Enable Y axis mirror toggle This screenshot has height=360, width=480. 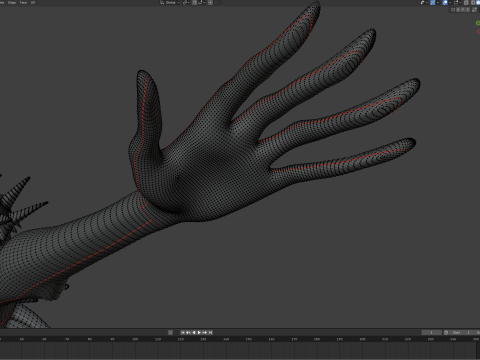463,10
